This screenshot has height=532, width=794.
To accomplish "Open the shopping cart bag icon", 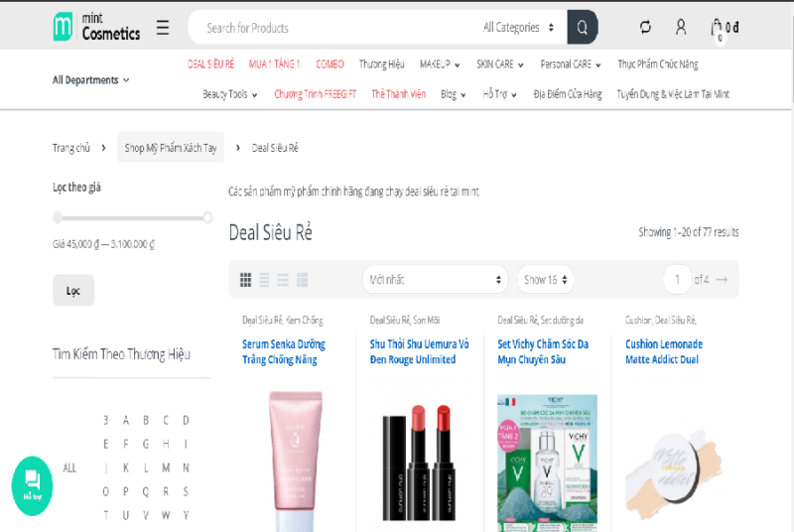I will click(x=717, y=28).
